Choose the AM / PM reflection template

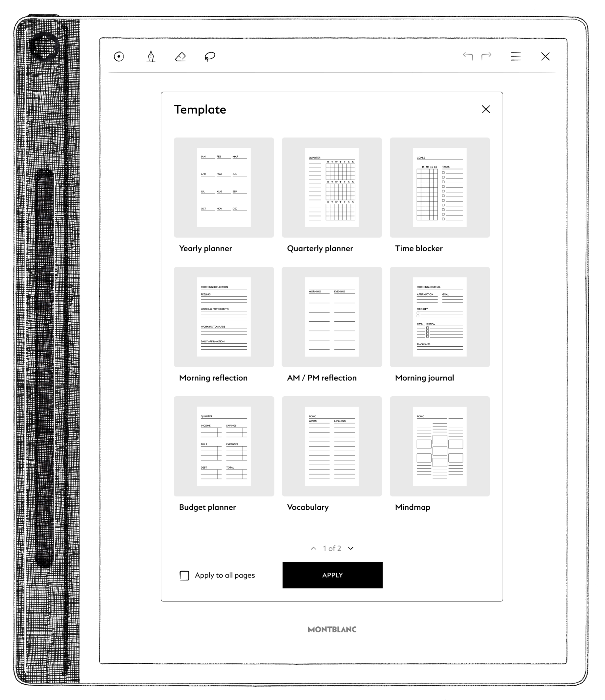pos(332,317)
